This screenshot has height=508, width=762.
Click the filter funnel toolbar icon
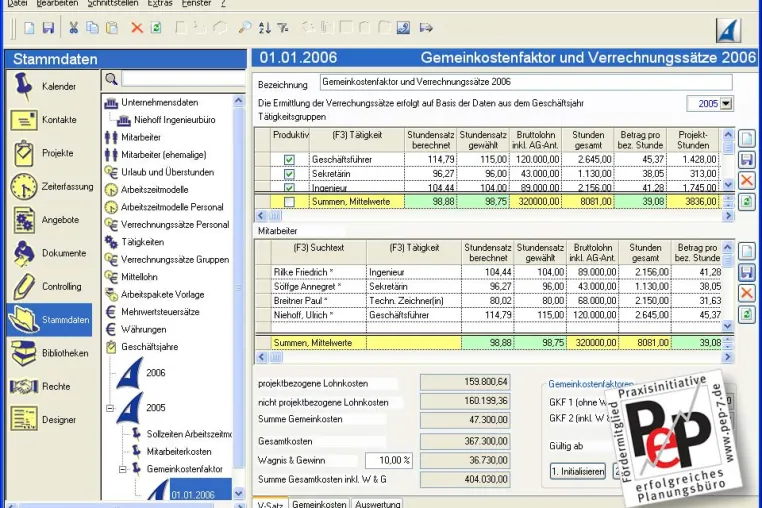tap(283, 28)
